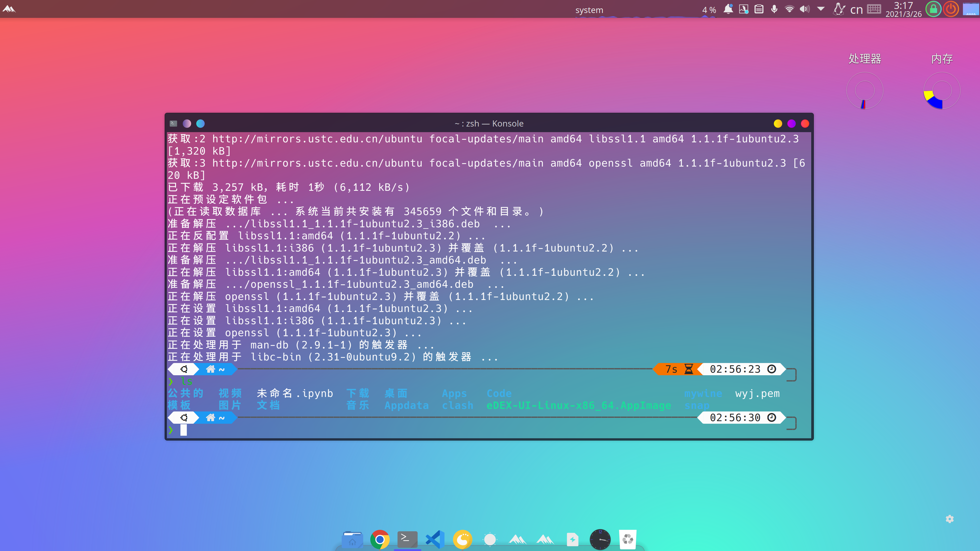Click the 未命名.ipynb file name
The image size is (980, 551).
(x=295, y=393)
